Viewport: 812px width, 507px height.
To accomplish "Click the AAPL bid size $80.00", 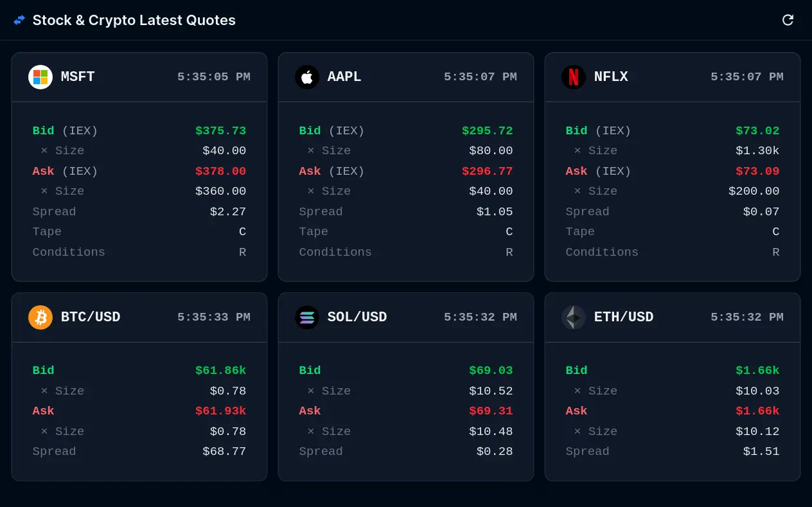I will 491,151.
